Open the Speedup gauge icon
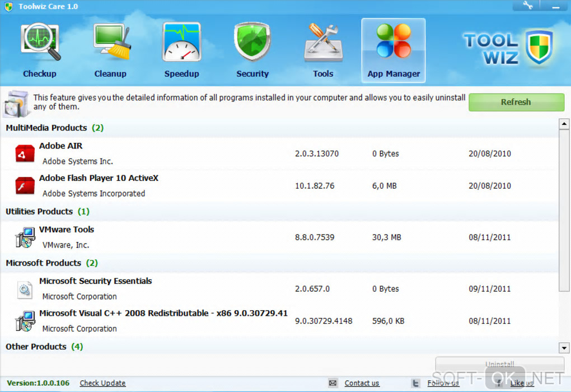Viewport: 571px width, 392px height. coord(182,42)
